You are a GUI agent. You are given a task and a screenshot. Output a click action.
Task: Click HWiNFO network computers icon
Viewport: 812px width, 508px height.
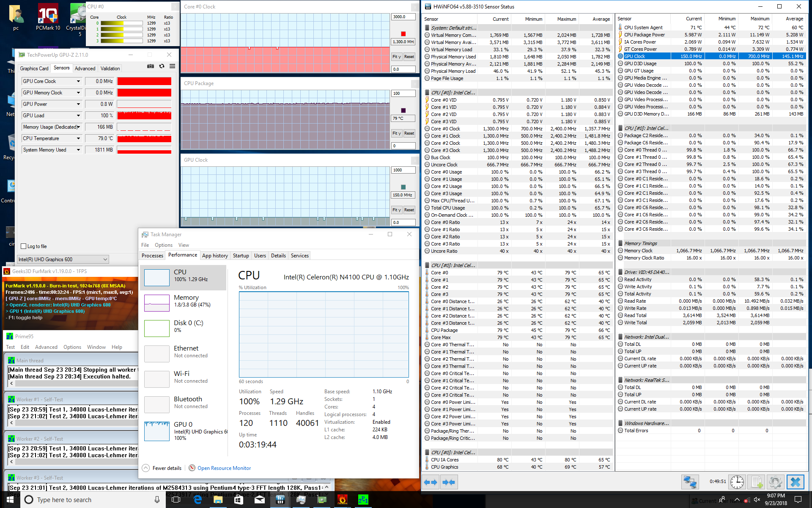690,482
